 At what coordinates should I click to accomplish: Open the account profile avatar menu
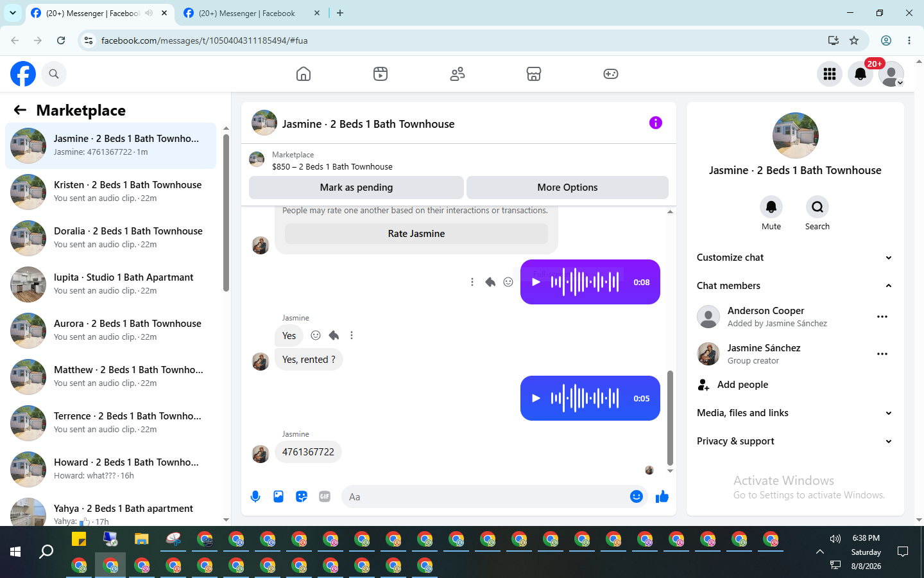click(891, 74)
